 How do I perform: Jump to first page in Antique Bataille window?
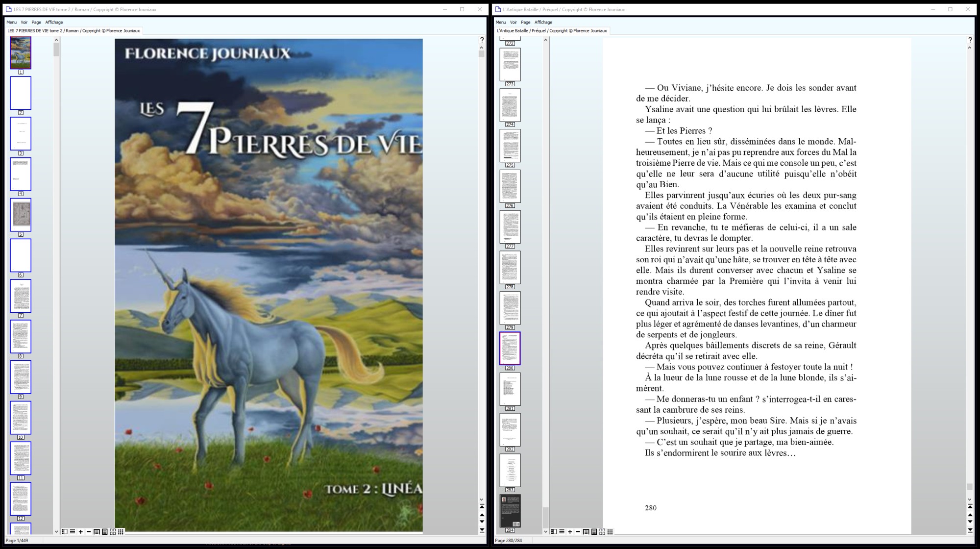(x=970, y=506)
